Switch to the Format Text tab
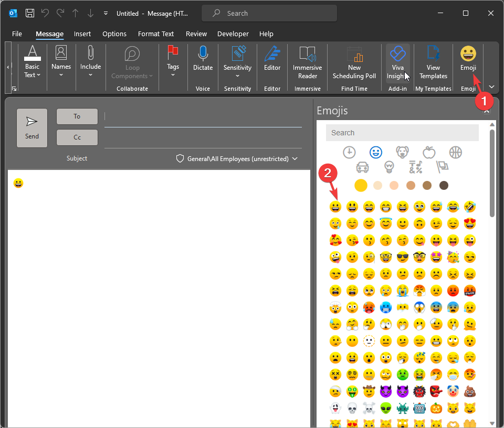The image size is (504, 428). [156, 34]
